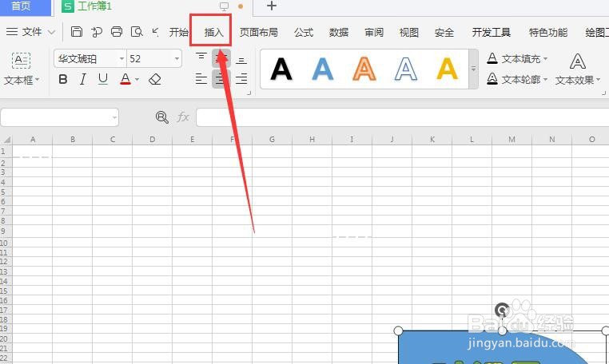Click the Undo arrow icon

point(156,31)
